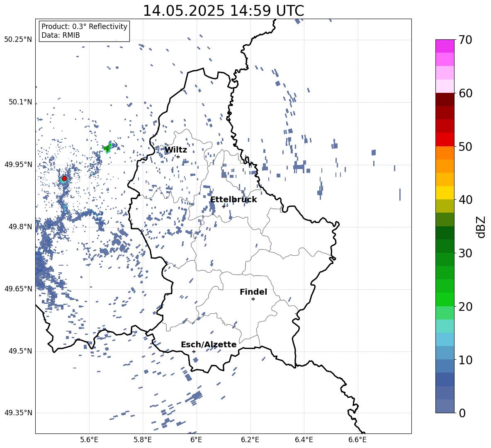Click the Product: 0.3° Reflectivity text

click(x=84, y=26)
